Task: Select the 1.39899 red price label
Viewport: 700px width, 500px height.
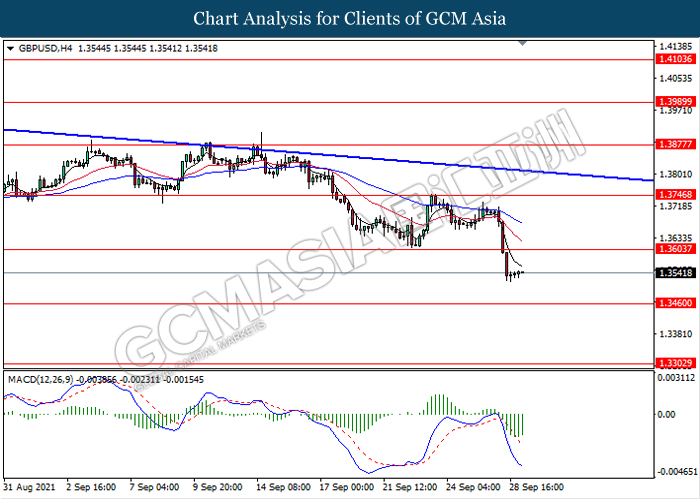Action: [675, 102]
